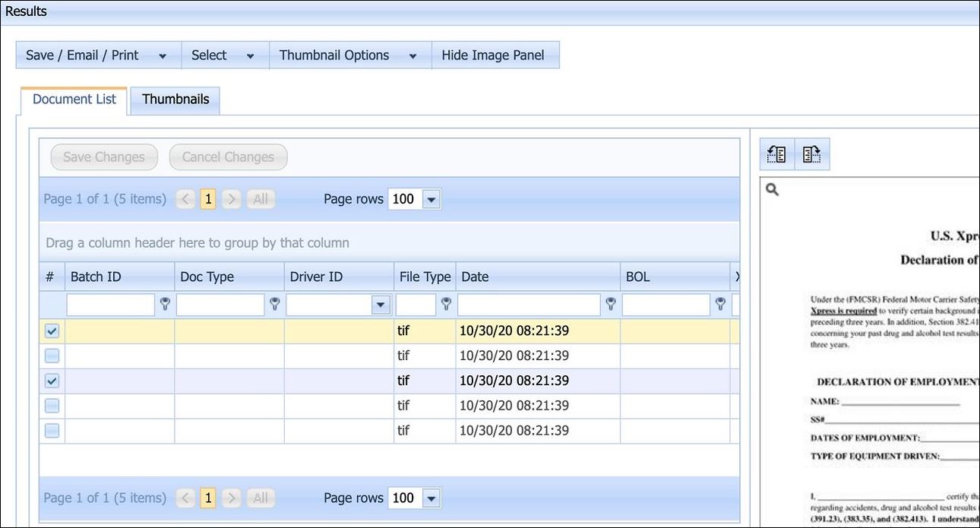Click the rotate page left icon
This screenshot has width=980, height=528.
[776, 154]
